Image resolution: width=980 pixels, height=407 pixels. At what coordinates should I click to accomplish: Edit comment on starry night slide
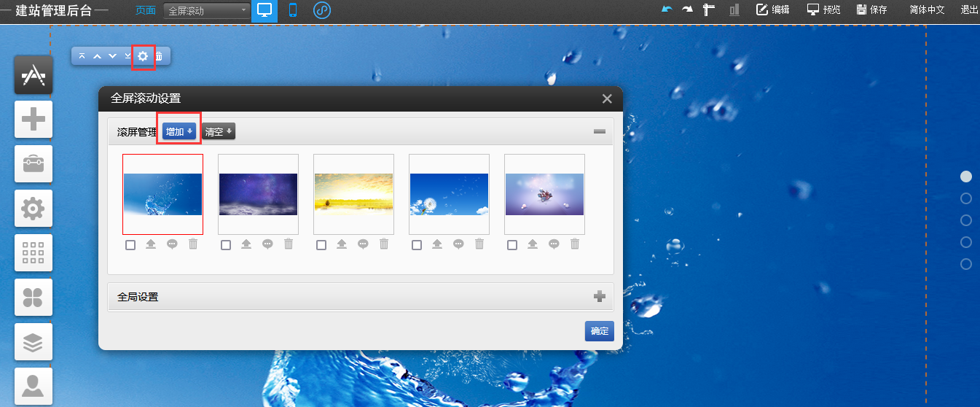point(267,244)
